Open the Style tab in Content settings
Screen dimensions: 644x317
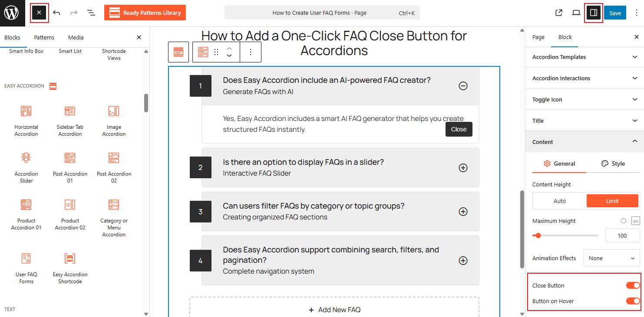(613, 163)
